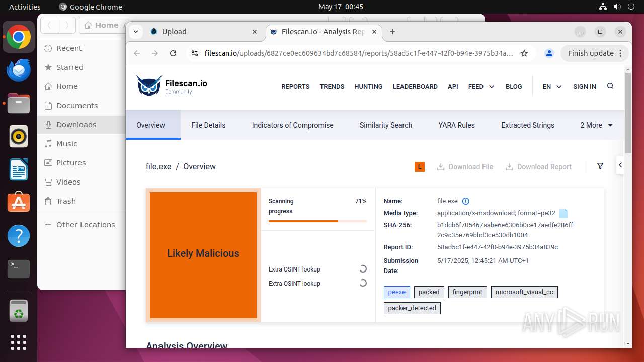
Task: Click the browser address bar URL
Action: click(x=359, y=53)
